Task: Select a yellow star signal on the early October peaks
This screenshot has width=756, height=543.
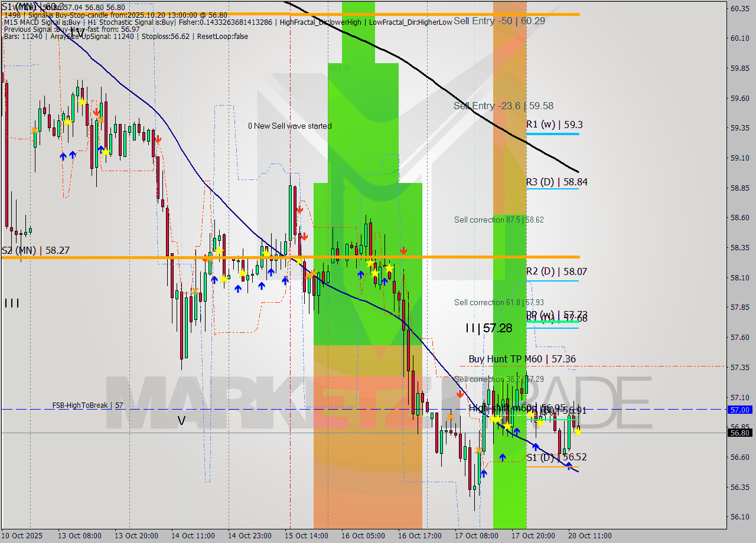Action: pyautogui.click(x=82, y=102)
